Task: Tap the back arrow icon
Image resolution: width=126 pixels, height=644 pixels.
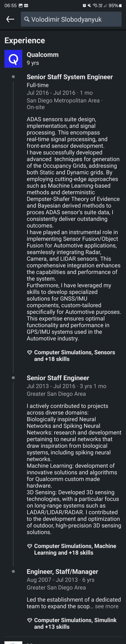Action: click(x=10, y=19)
